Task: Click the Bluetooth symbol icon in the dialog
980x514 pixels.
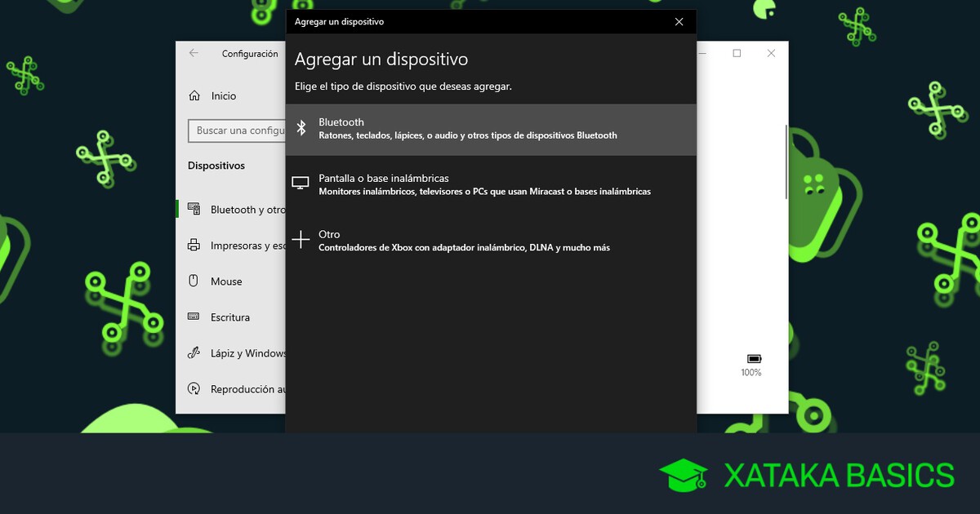Action: point(301,128)
